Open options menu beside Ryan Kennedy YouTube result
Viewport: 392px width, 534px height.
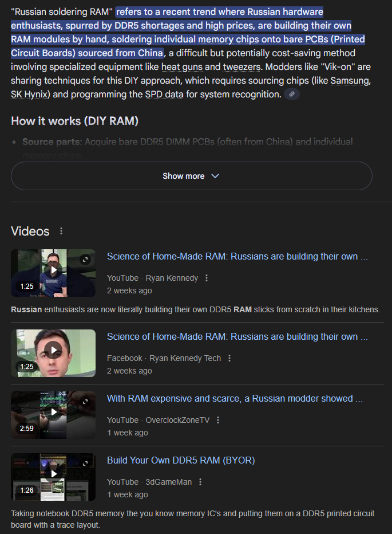(x=207, y=278)
